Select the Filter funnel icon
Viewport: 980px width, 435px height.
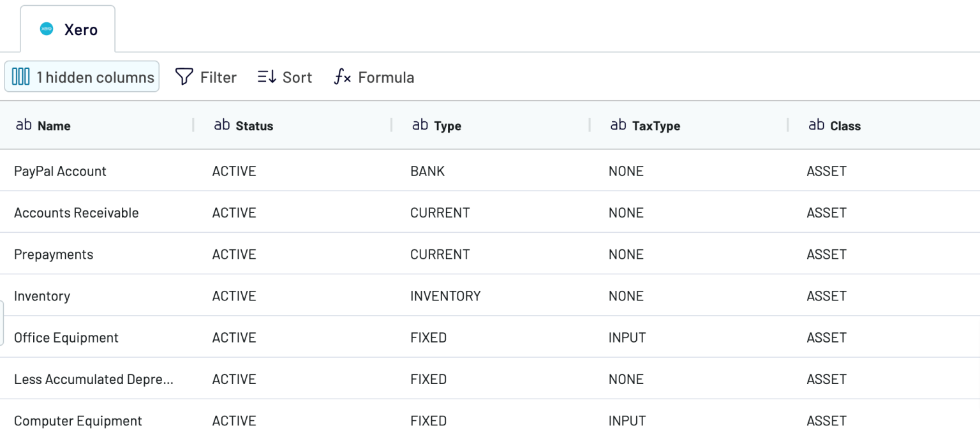click(183, 76)
